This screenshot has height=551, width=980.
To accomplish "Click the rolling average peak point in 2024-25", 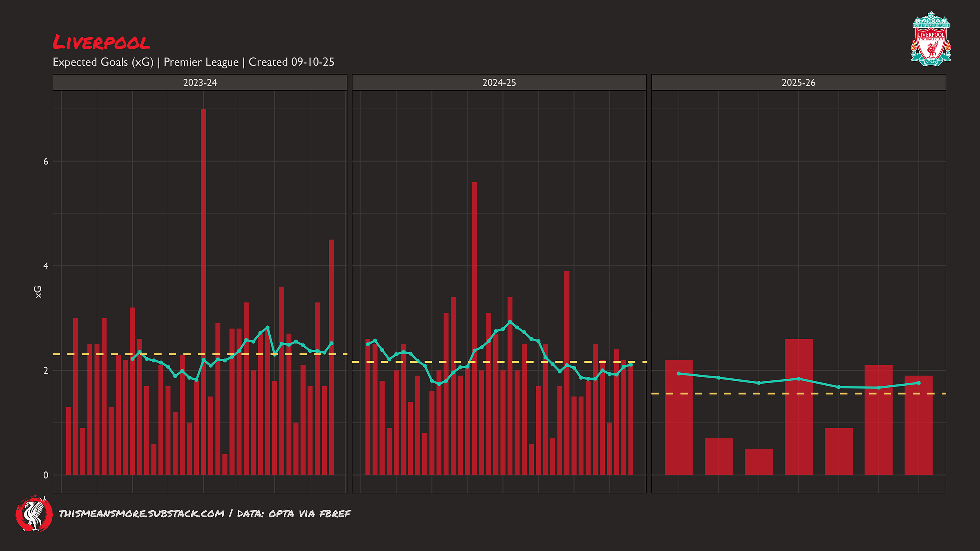I will pos(510,322).
